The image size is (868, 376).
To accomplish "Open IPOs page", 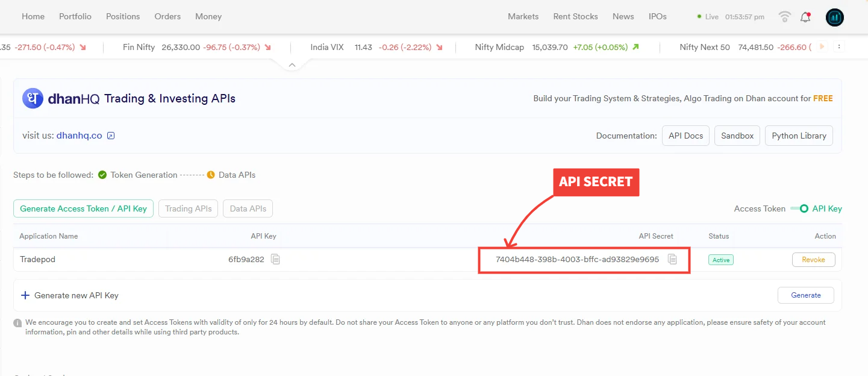I will [658, 16].
